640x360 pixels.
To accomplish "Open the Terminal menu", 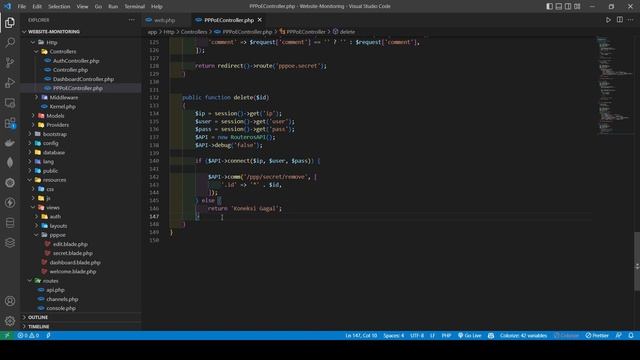I will pos(134,7).
